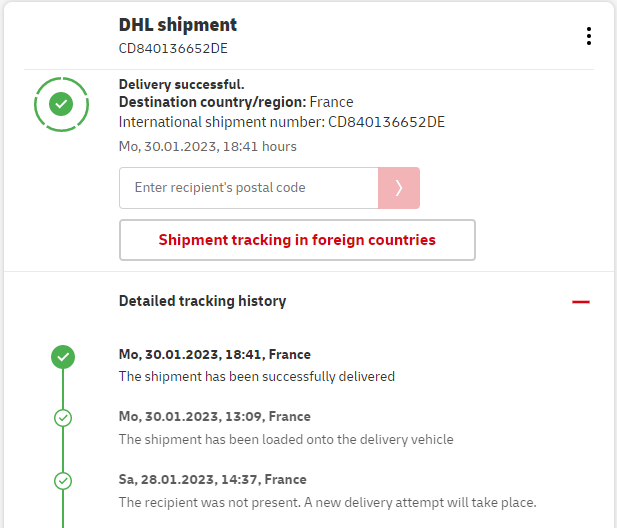Click the International shipment number line
The width and height of the screenshot is (617, 528).
(281, 122)
